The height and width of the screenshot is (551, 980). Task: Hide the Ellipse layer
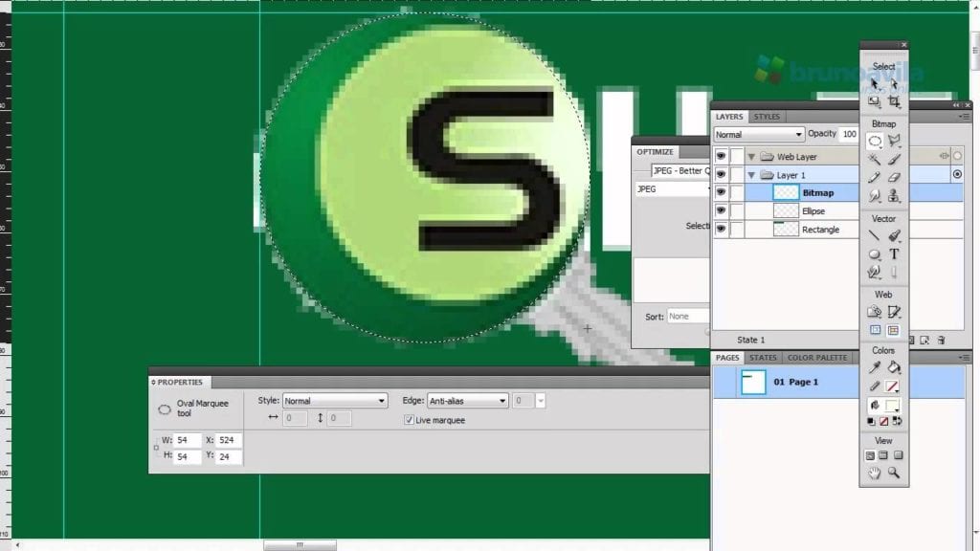(x=721, y=211)
